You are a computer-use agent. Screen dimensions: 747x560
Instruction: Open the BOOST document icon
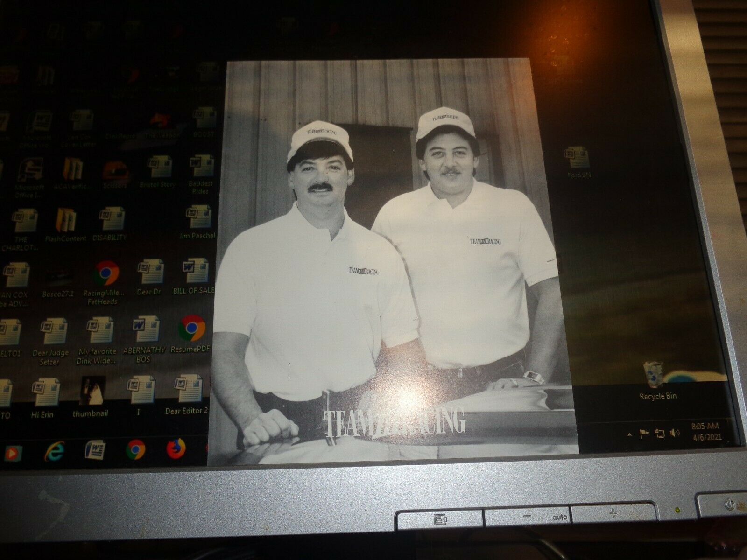click(204, 121)
